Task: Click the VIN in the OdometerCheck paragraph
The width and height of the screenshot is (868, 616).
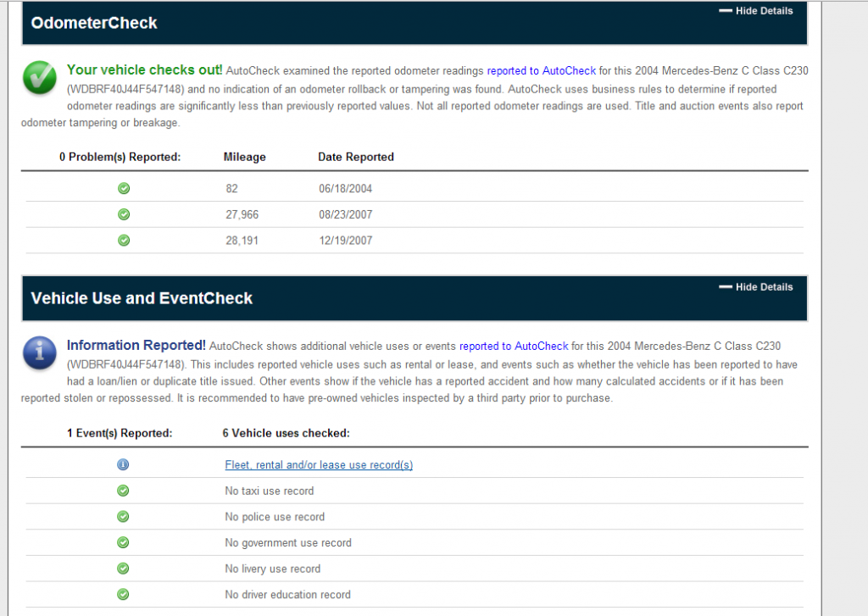Action: [125, 89]
